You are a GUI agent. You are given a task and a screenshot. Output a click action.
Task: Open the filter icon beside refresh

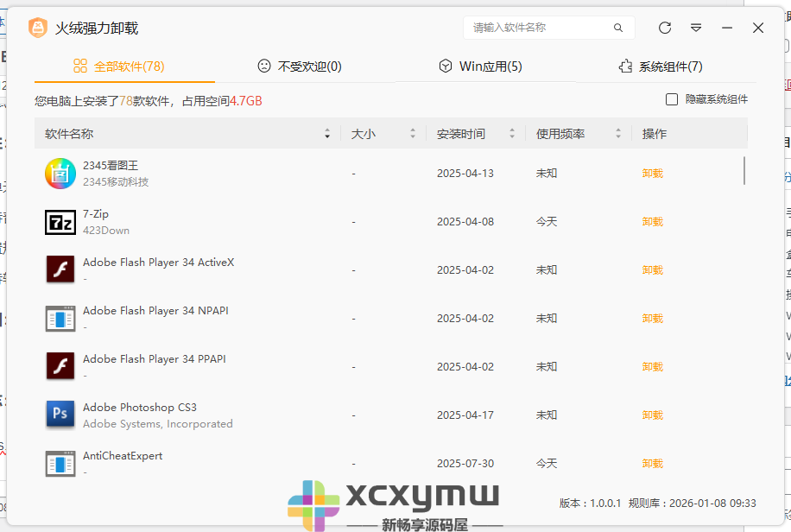[x=696, y=28]
